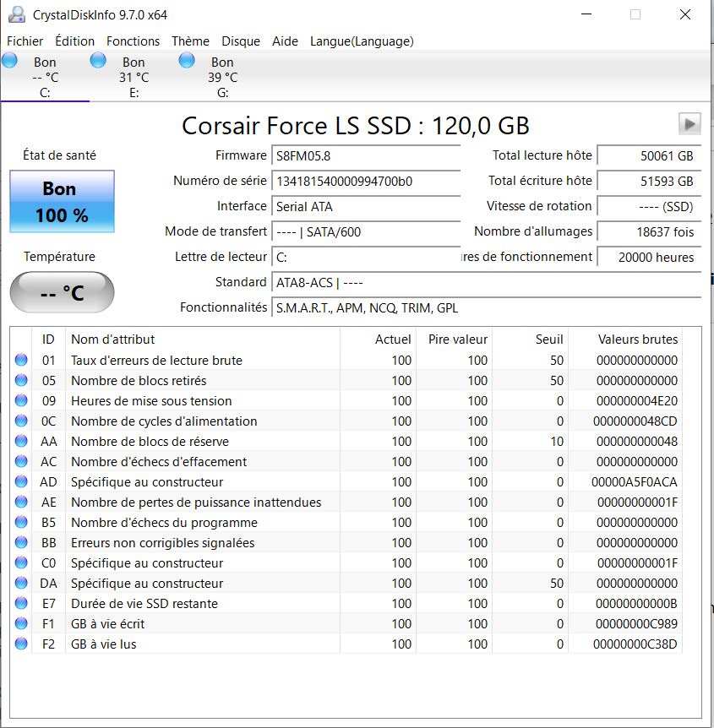
Task: Click raw value 00000A5F0ACA
Action: [x=634, y=482]
